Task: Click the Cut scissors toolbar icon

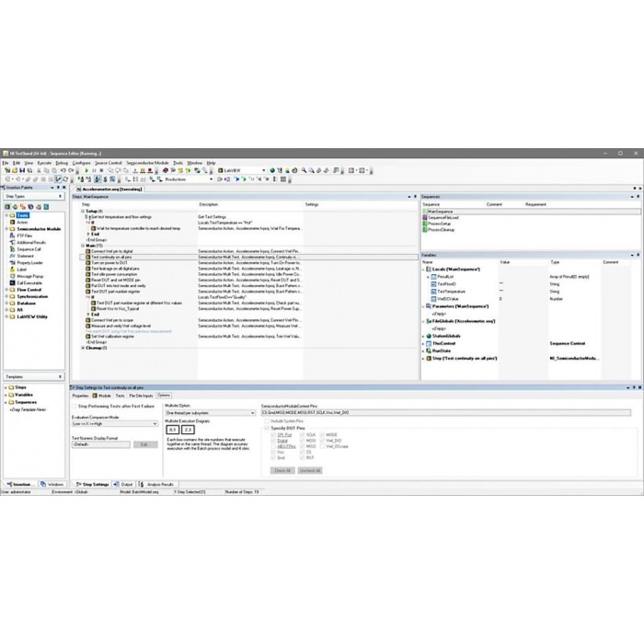Action: [39, 170]
